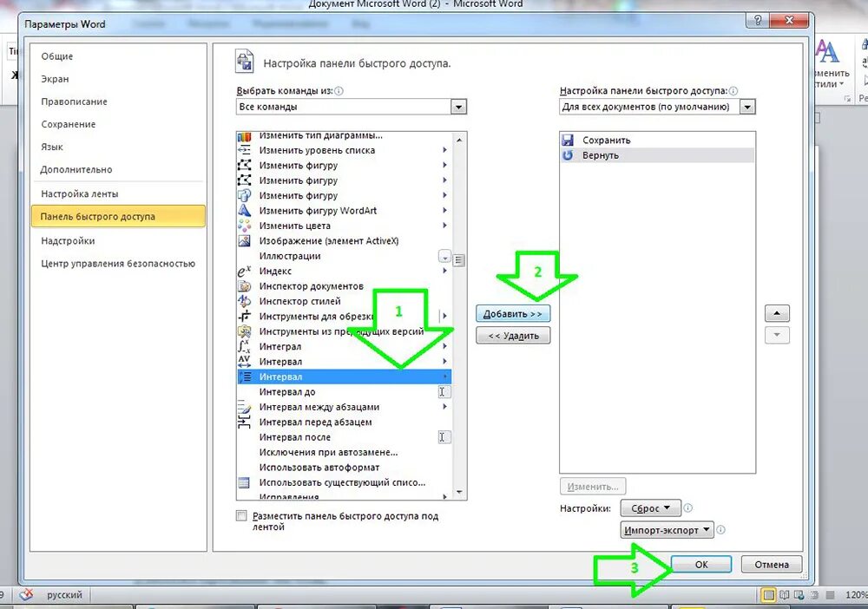Confirm with the ОК button

[701, 564]
